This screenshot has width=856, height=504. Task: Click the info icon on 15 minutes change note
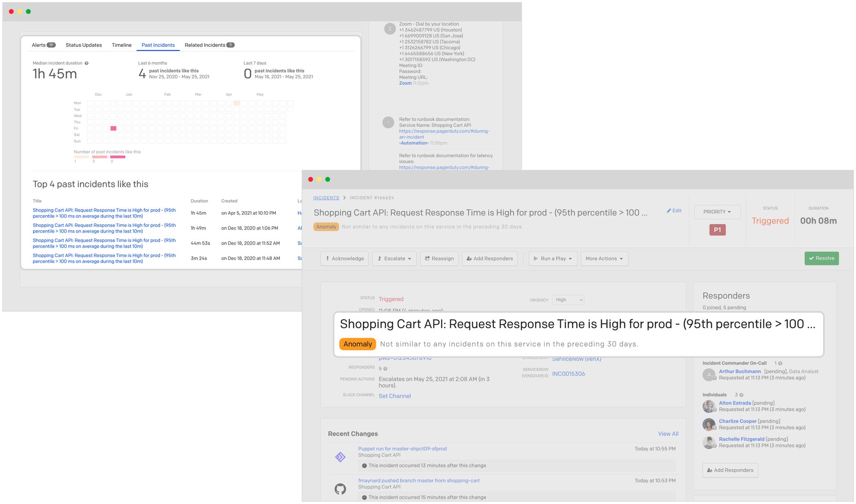pos(364,498)
